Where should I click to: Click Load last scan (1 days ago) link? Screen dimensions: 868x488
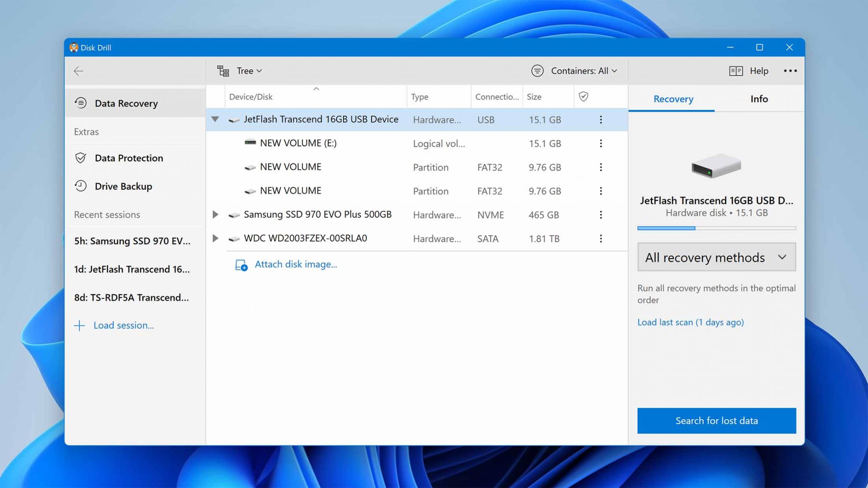point(690,322)
